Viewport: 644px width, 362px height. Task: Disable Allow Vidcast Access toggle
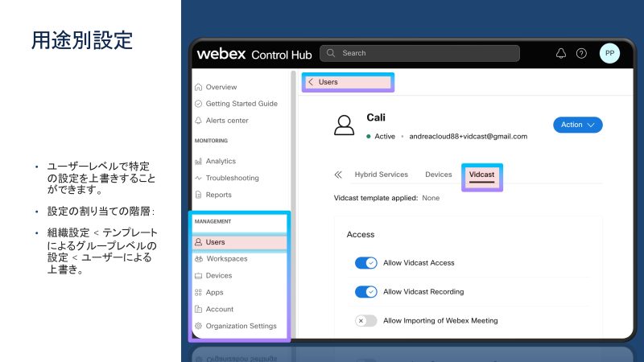[x=365, y=263]
